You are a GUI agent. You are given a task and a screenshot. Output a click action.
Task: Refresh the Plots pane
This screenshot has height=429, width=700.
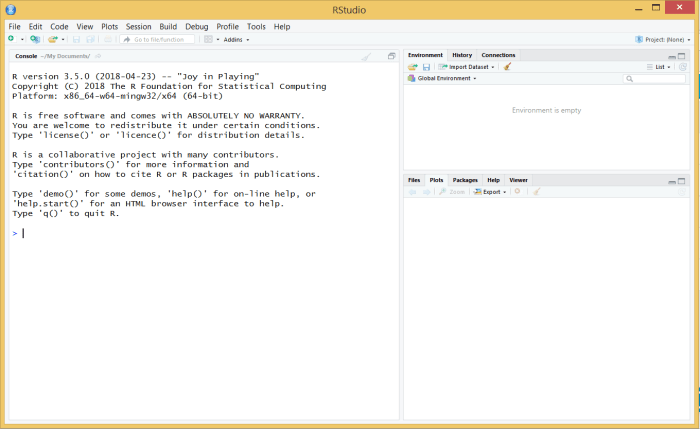pos(682,192)
